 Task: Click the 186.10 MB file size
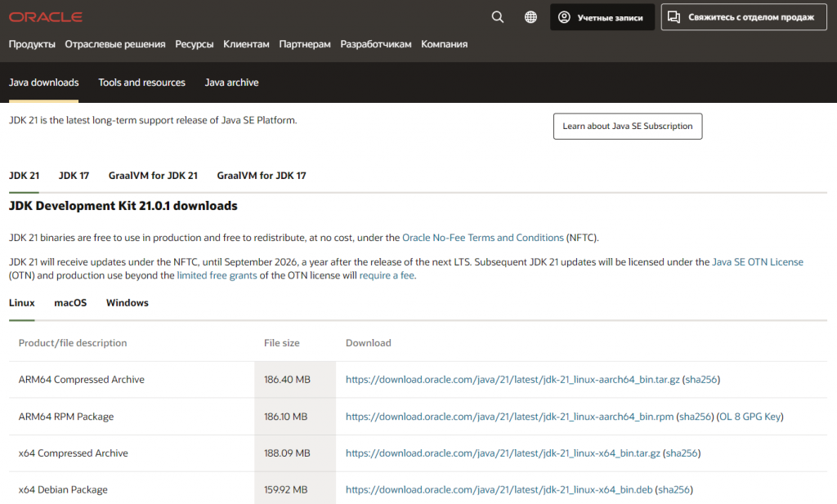tap(285, 417)
